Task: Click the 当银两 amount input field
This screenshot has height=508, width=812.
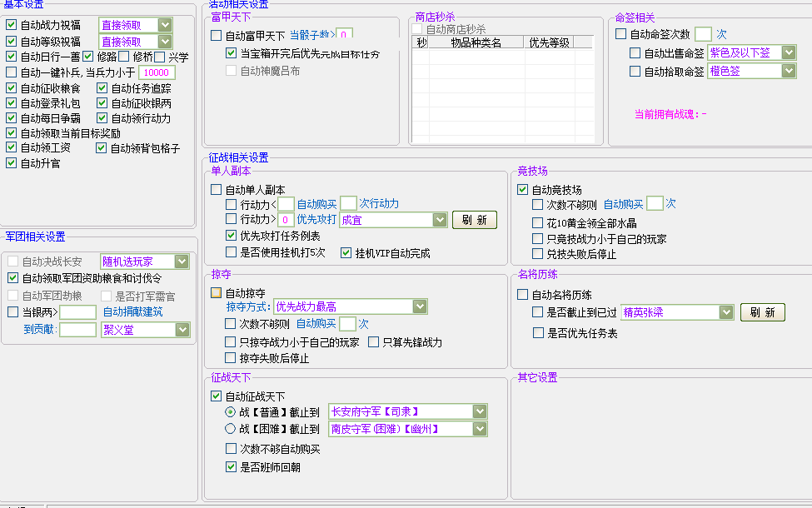Action: 77,311
